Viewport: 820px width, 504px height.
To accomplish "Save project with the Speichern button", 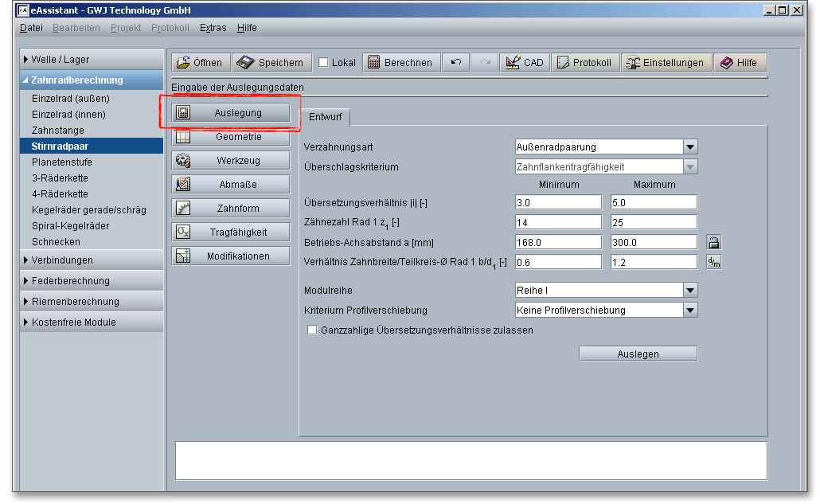I will 271,63.
